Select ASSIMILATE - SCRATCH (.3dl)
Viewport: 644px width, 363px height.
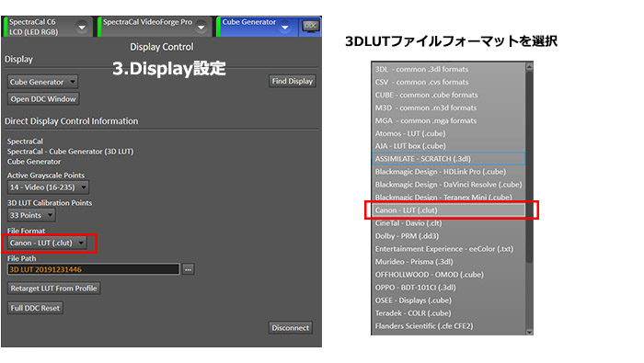tap(449, 159)
